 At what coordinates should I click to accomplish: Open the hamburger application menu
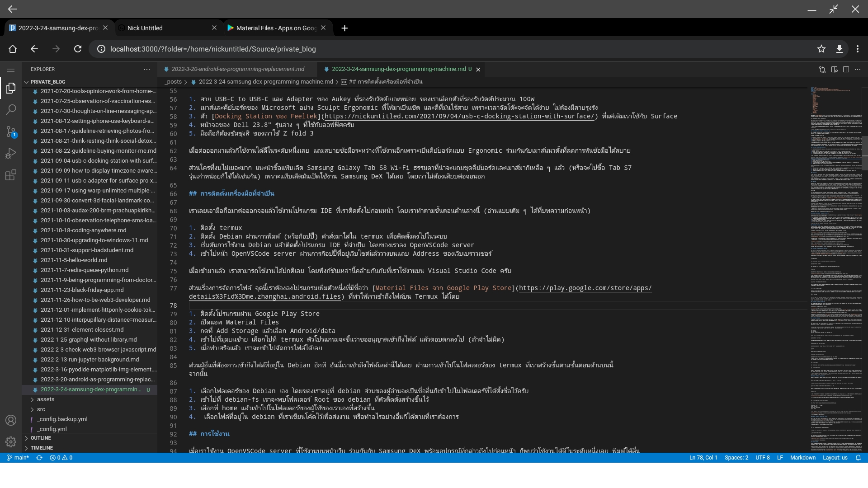coord(11,70)
